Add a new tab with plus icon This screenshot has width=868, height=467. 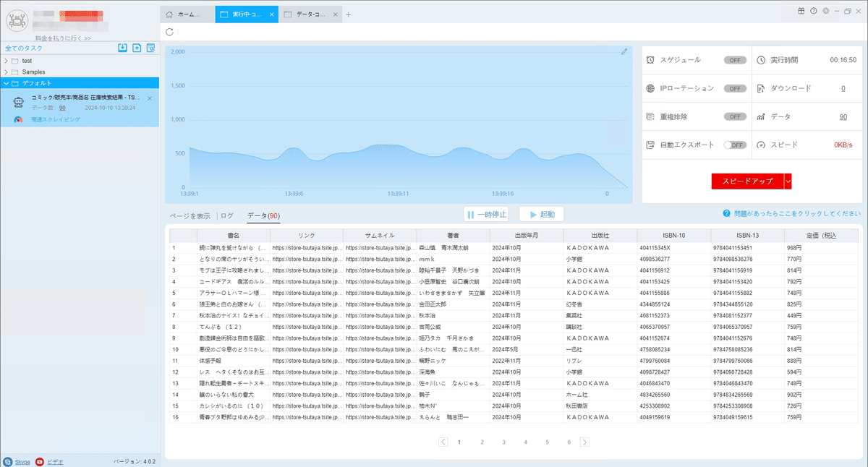coord(348,14)
